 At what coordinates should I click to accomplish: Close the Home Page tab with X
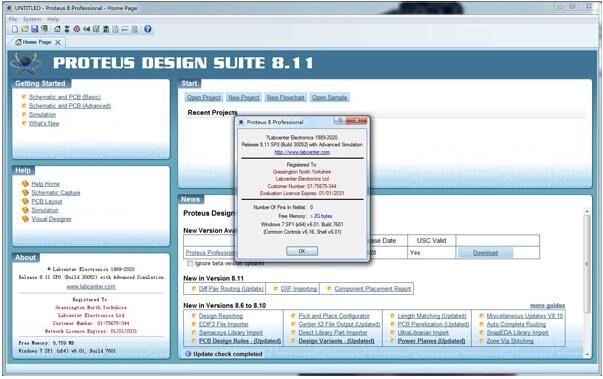coord(58,42)
